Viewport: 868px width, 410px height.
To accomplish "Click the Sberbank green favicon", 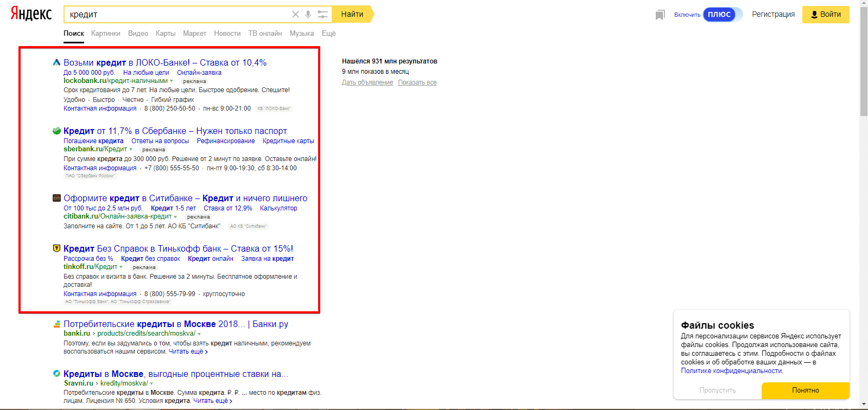I will tap(56, 131).
